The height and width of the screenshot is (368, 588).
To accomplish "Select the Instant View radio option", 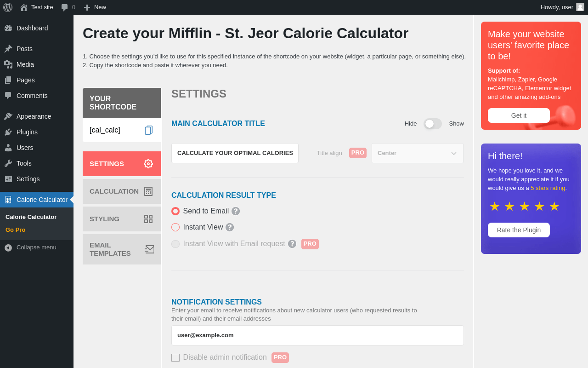I will (x=175, y=227).
